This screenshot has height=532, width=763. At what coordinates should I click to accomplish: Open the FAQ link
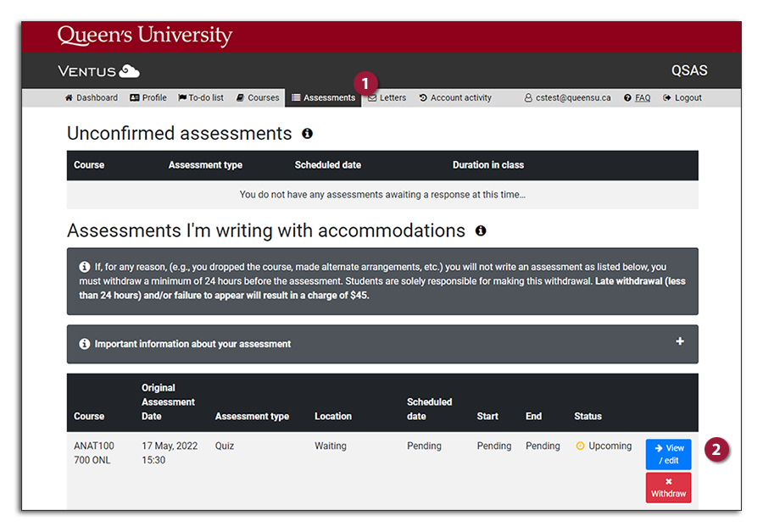pyautogui.click(x=638, y=98)
